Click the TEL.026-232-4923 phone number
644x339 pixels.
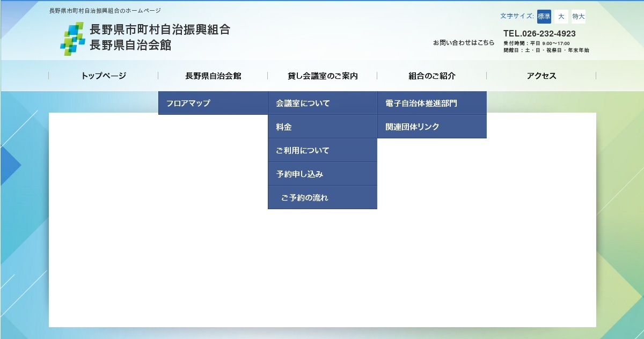539,34
